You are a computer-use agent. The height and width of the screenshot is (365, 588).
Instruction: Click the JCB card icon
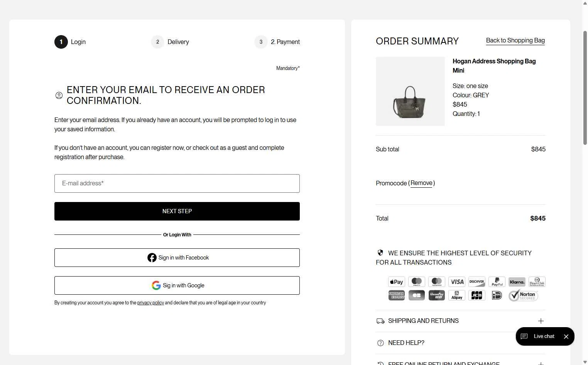477,295
